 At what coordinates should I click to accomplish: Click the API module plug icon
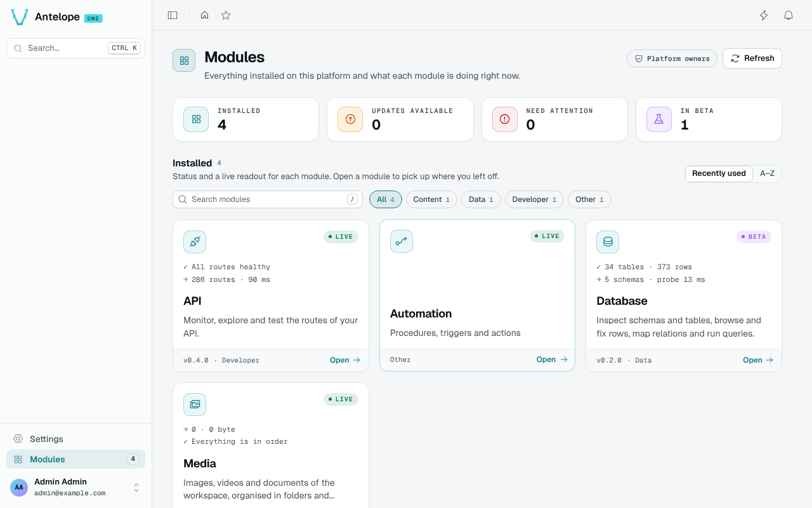pos(195,241)
